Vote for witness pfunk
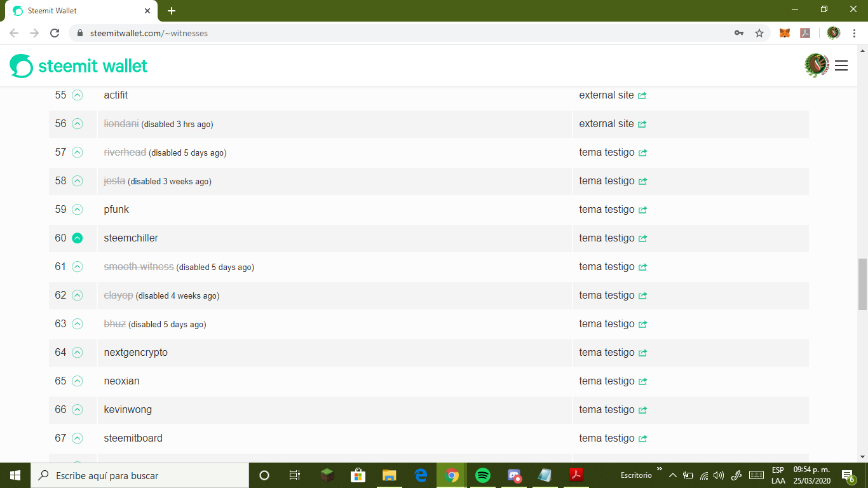Image resolution: width=868 pixels, height=488 pixels. click(77, 210)
